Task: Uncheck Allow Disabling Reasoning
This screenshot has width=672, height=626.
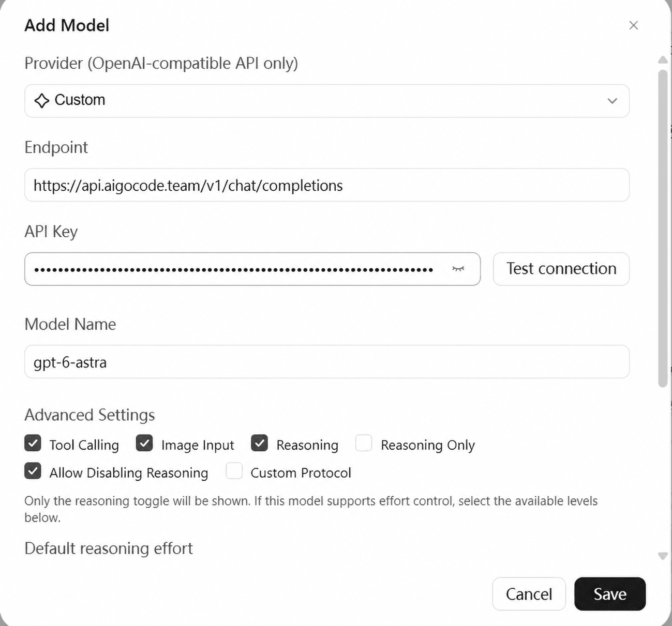Action: 33,471
